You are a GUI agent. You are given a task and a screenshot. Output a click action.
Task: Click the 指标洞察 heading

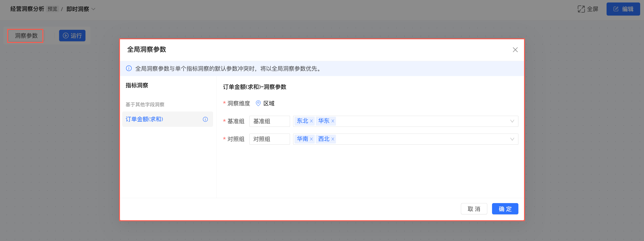137,86
